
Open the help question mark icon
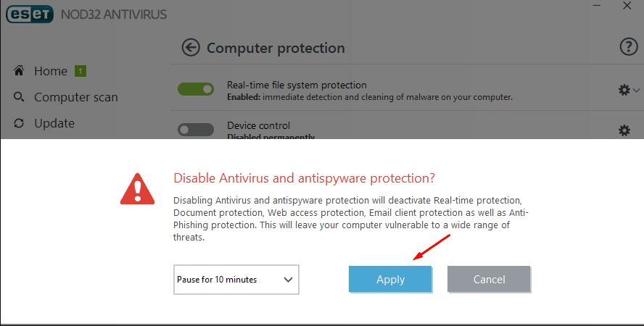(x=628, y=47)
